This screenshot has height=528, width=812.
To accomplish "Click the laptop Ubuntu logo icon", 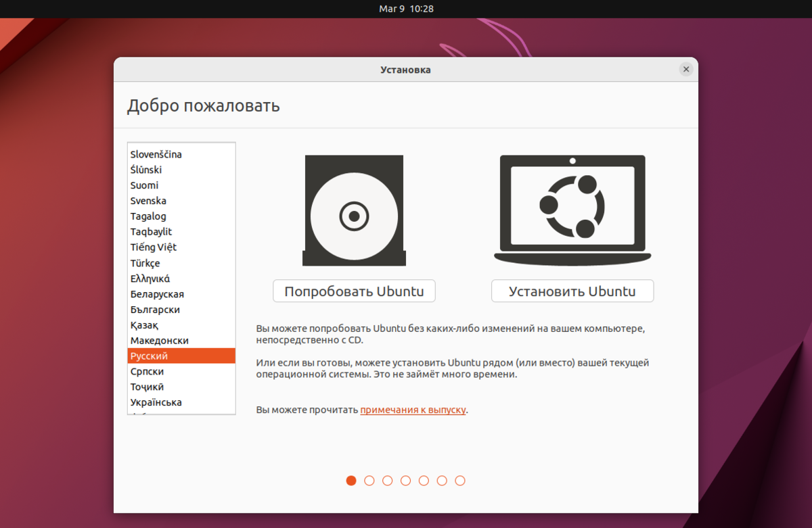I will click(572, 210).
